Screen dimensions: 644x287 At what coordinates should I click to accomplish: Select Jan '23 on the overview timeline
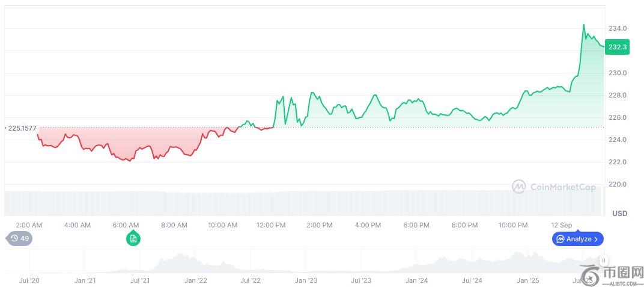(x=305, y=280)
